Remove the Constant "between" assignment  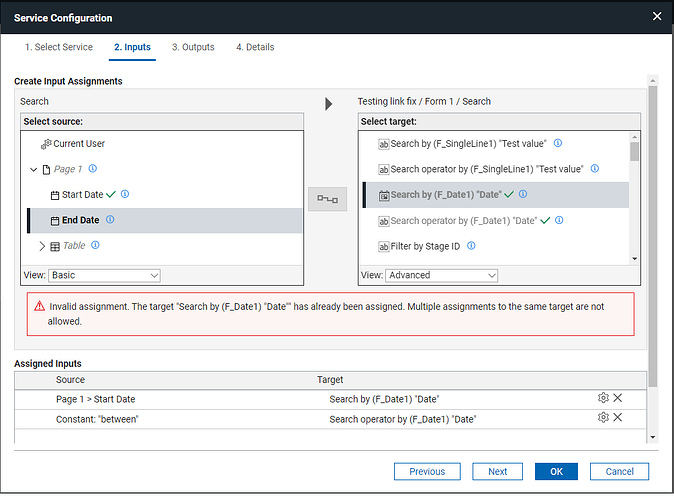(618, 418)
